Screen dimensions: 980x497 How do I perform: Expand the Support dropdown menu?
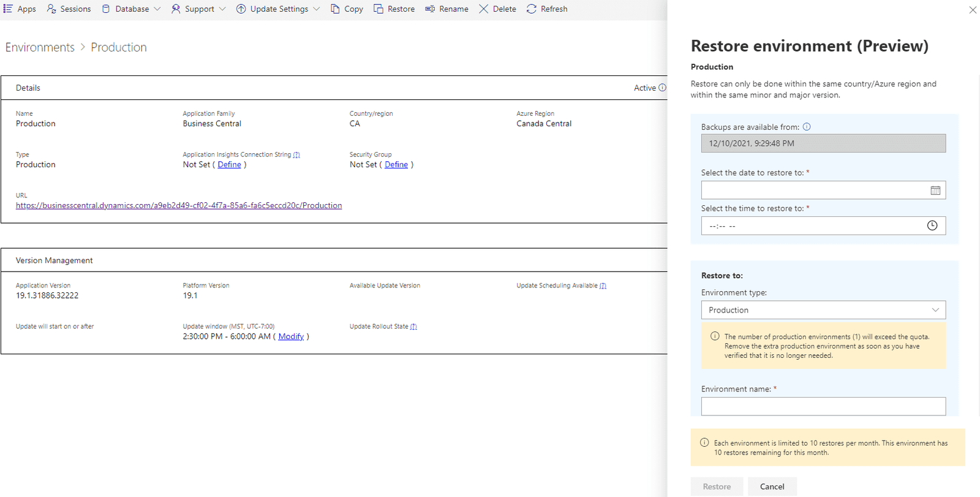tap(198, 9)
